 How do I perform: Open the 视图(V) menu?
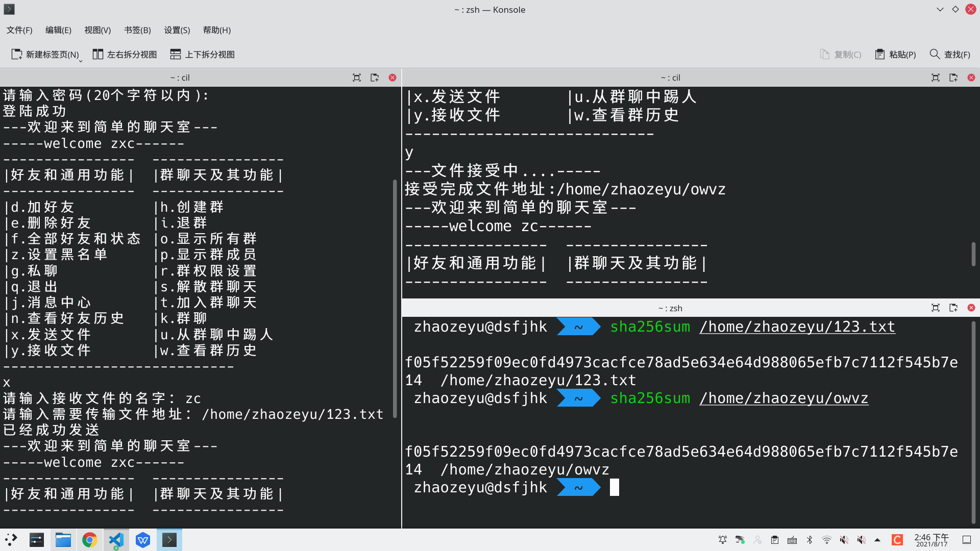pyautogui.click(x=97, y=30)
